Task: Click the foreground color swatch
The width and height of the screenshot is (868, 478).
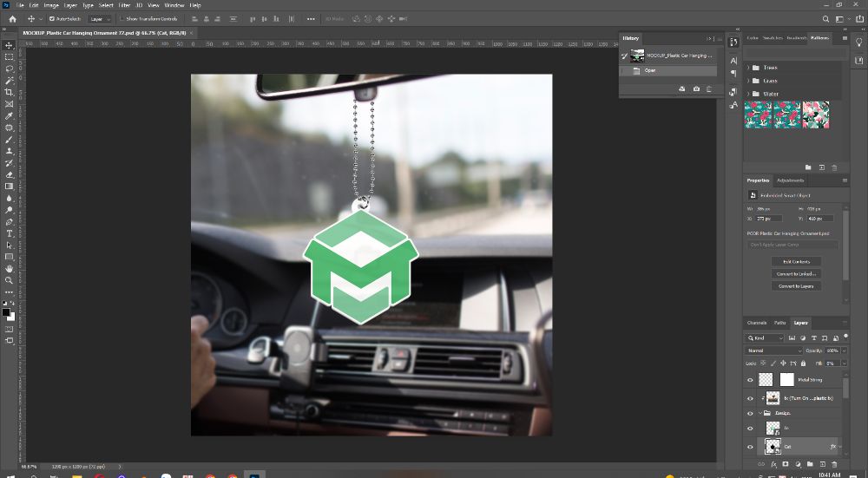Action: coord(6,312)
